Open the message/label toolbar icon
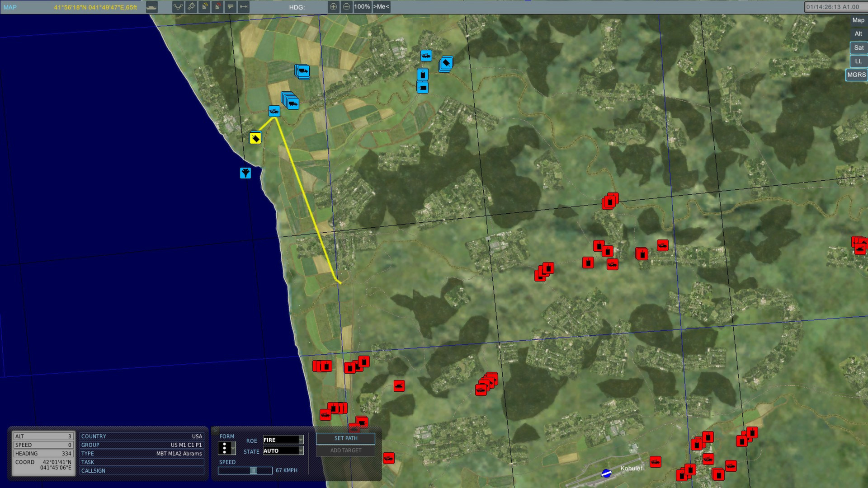The height and width of the screenshot is (488, 868). pyautogui.click(x=231, y=6)
